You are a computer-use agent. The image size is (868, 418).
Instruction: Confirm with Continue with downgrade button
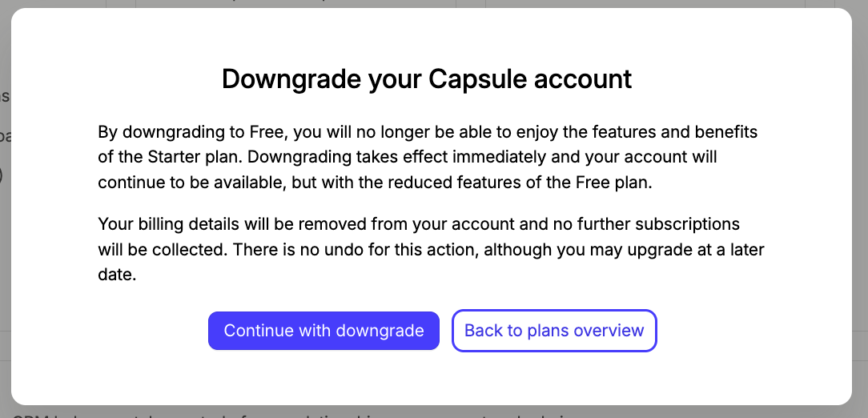click(323, 331)
